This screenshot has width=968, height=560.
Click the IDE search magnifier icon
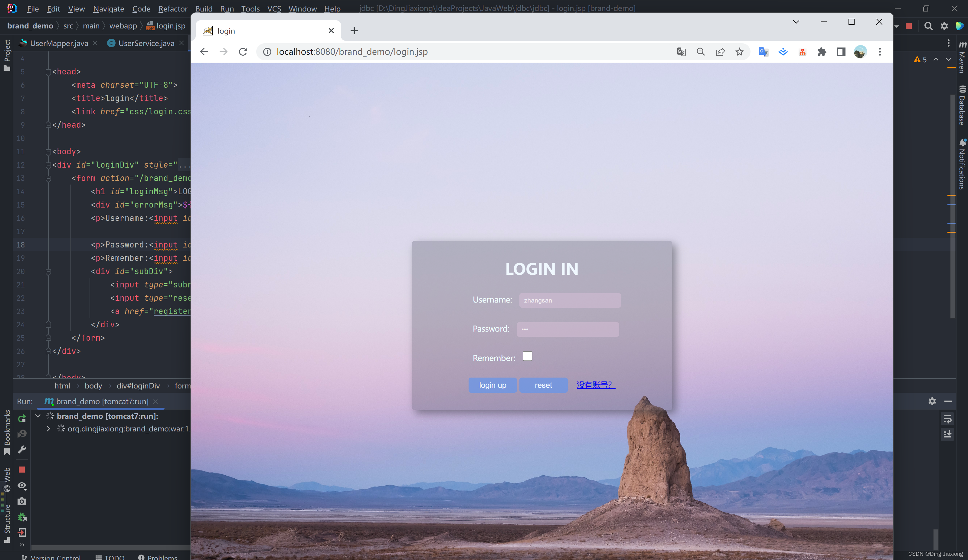[928, 26]
